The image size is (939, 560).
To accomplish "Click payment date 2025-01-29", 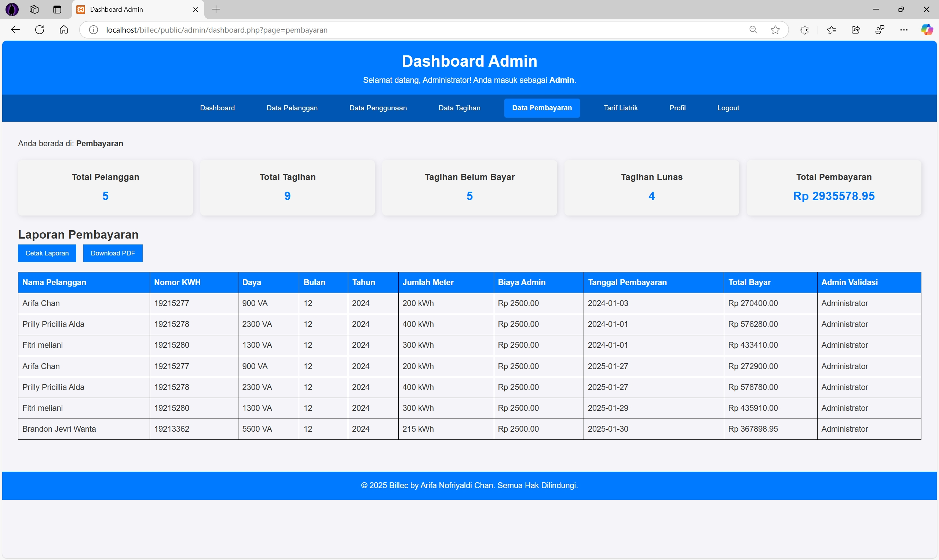I will pos(608,408).
